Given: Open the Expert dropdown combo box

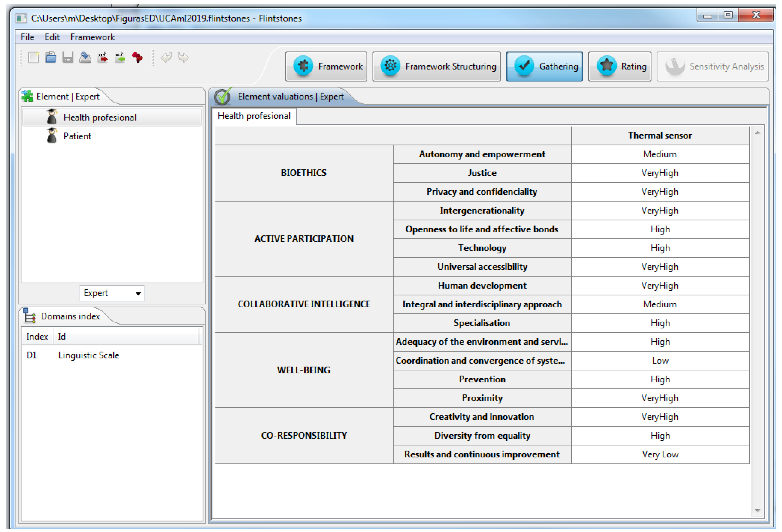Looking at the screenshot, I should click(x=112, y=293).
